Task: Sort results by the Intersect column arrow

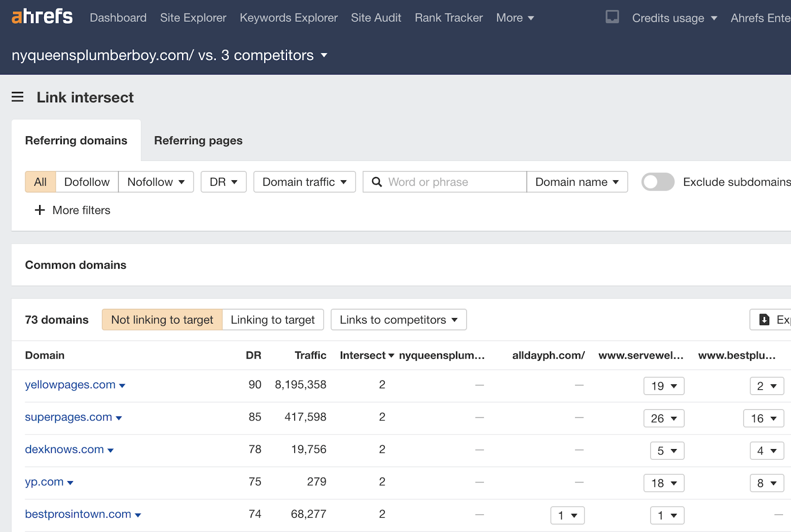Action: tap(391, 355)
